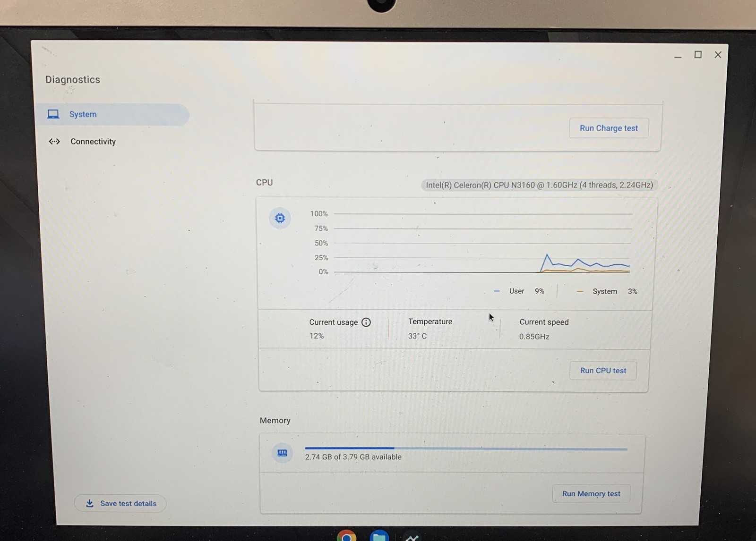Click the Diagnostics app icon on shelf
756x541 pixels.
click(x=412, y=537)
